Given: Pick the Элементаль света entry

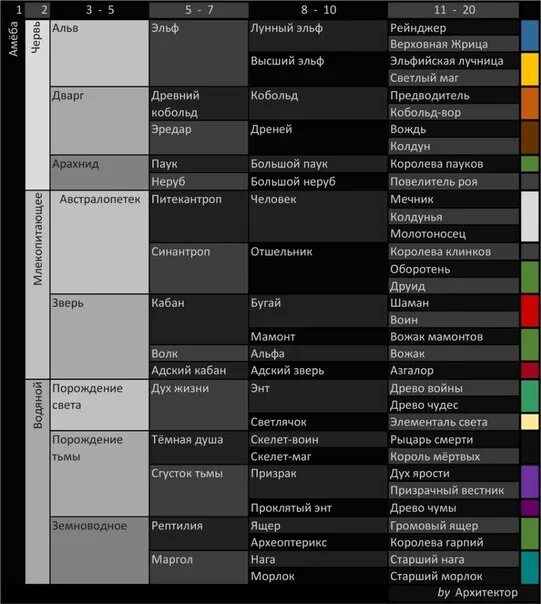Looking at the screenshot, I should [454, 422].
